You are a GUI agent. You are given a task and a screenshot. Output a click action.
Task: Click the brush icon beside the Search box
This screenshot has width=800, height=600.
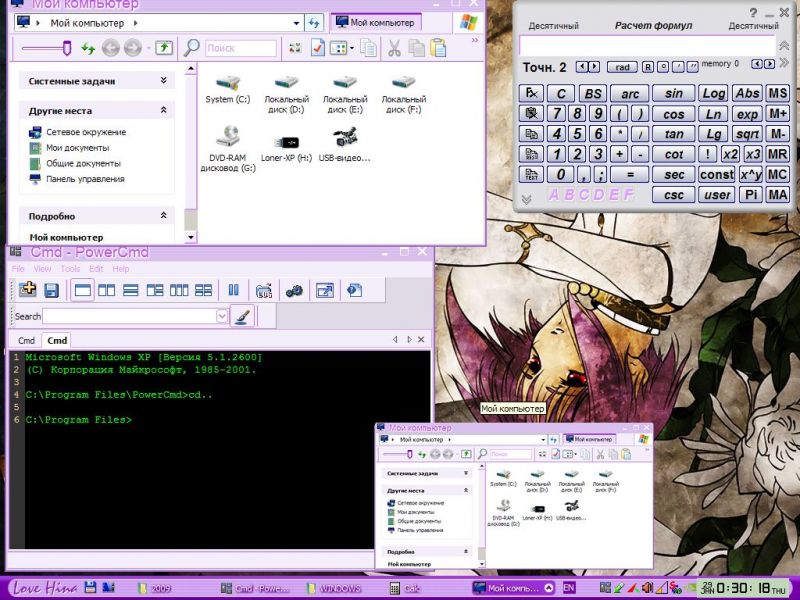click(241, 316)
